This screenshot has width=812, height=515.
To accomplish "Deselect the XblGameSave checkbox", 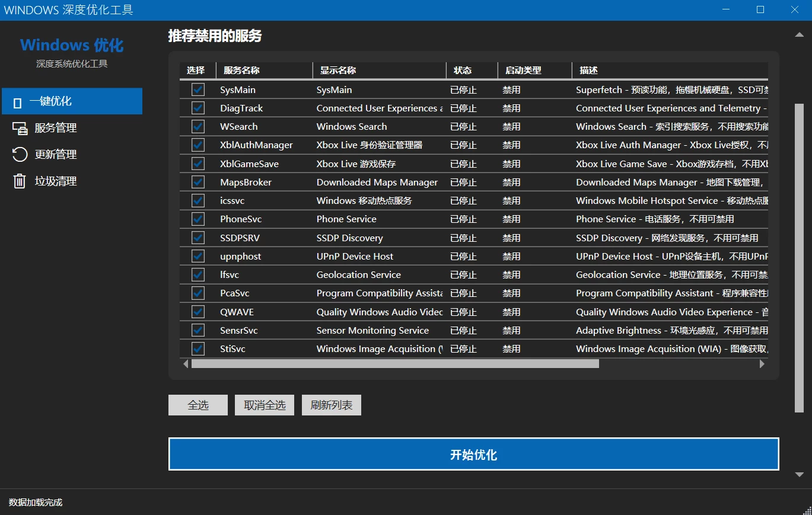I will click(197, 164).
